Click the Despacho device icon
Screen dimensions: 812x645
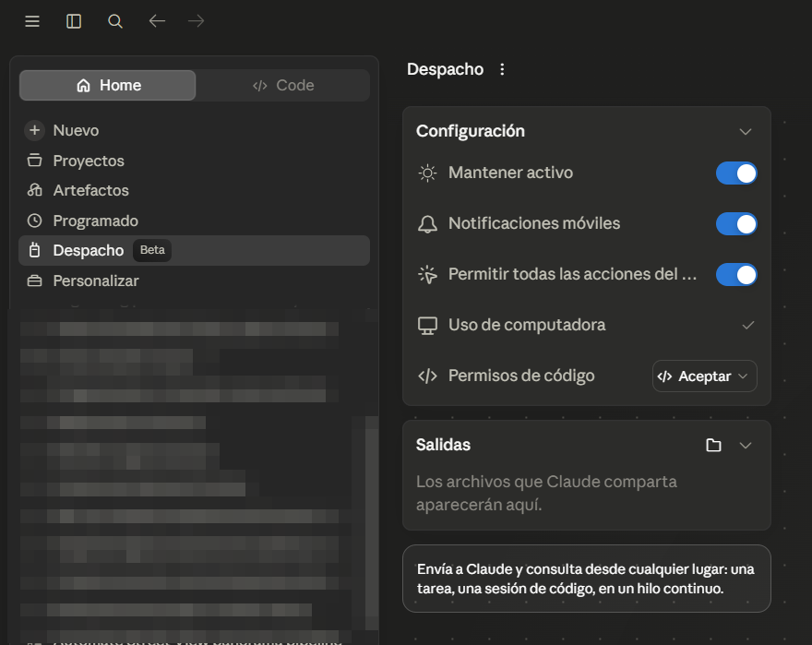click(x=35, y=250)
